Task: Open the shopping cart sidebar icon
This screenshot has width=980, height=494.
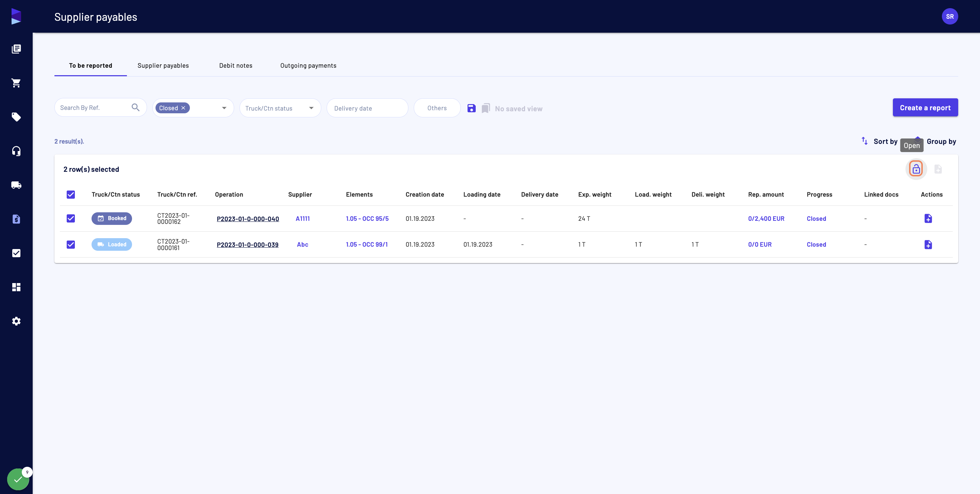Action: click(x=16, y=83)
